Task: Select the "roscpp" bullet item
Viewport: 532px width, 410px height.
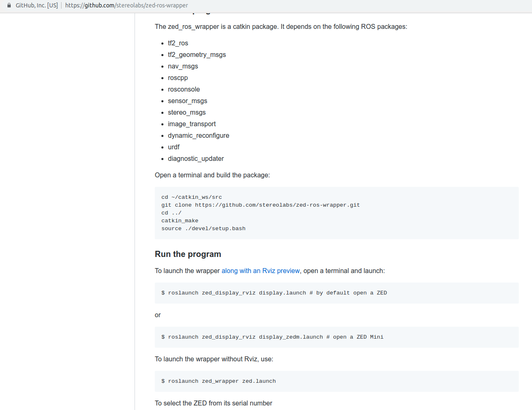Action: point(178,78)
